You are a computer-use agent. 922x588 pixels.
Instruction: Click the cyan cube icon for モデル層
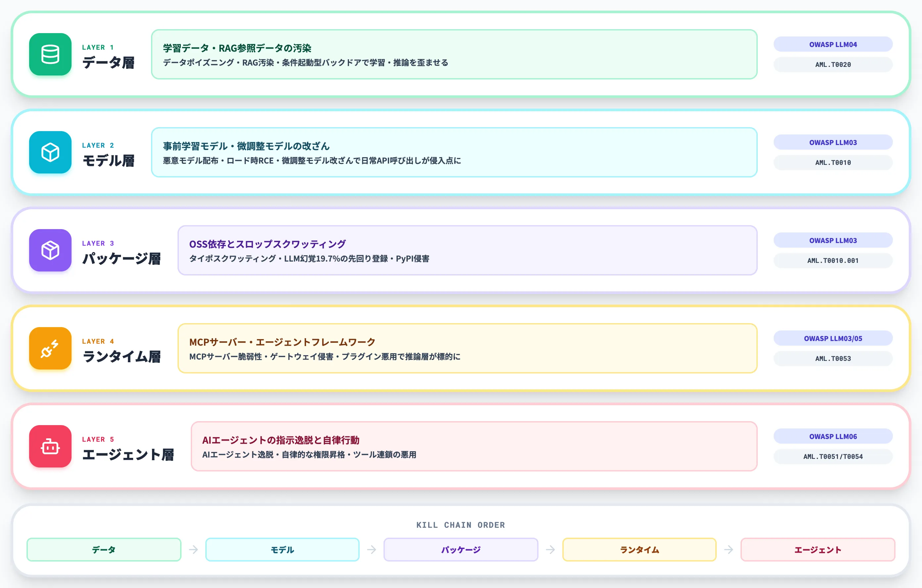(50, 152)
